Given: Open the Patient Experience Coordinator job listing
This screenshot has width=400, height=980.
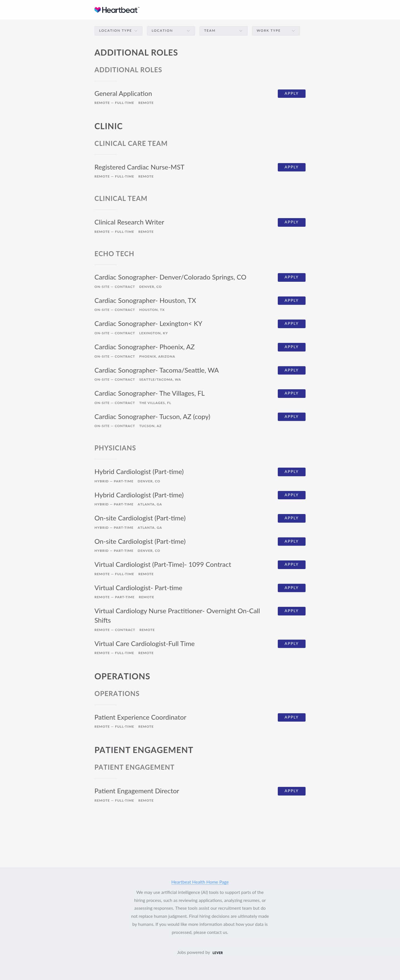Looking at the screenshot, I should (140, 717).
